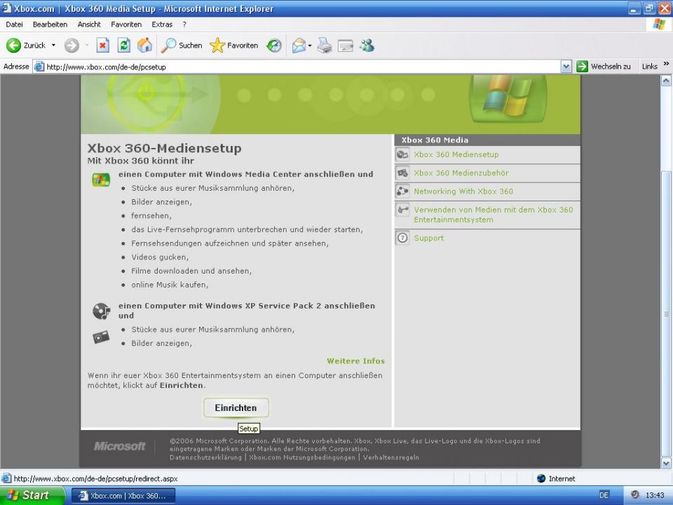Viewport: 673px width, 505px height.
Task: Open the Suchen search pane
Action: 182,45
